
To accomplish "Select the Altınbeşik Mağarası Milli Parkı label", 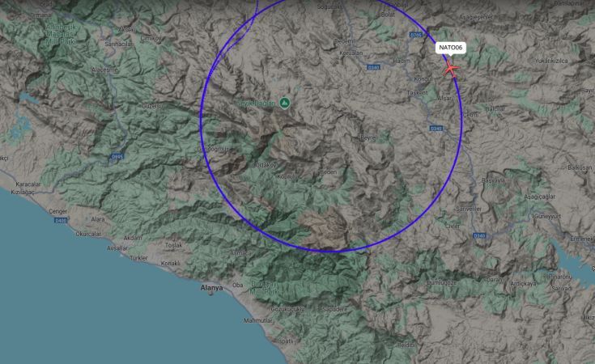I will 61,35.
